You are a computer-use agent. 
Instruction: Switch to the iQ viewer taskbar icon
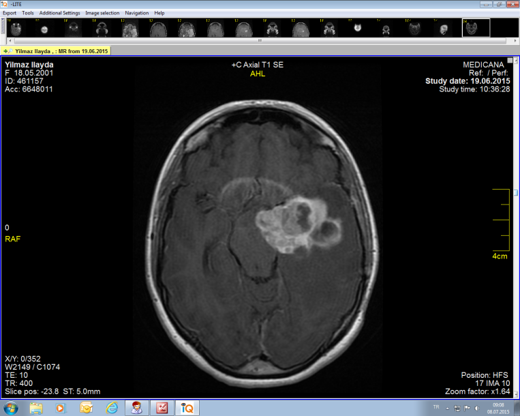[187, 408]
